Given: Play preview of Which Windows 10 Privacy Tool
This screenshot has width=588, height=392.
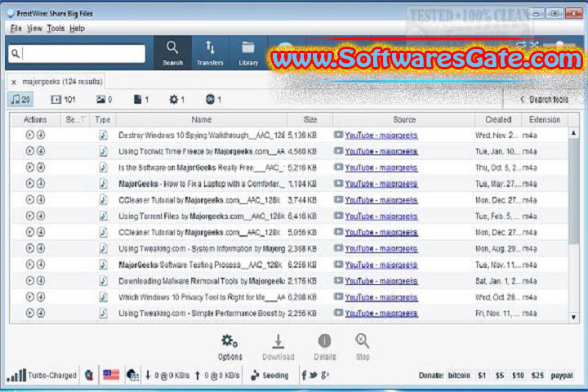Looking at the screenshot, I should 30,296.
